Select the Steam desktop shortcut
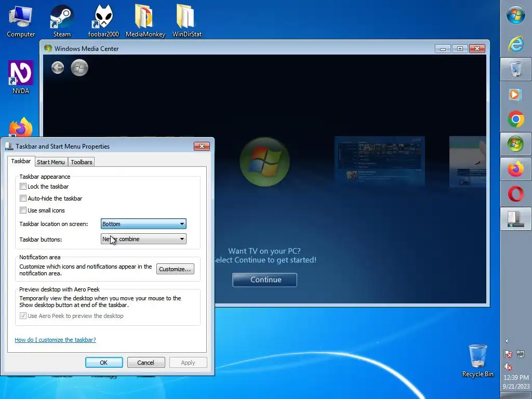 (x=62, y=21)
